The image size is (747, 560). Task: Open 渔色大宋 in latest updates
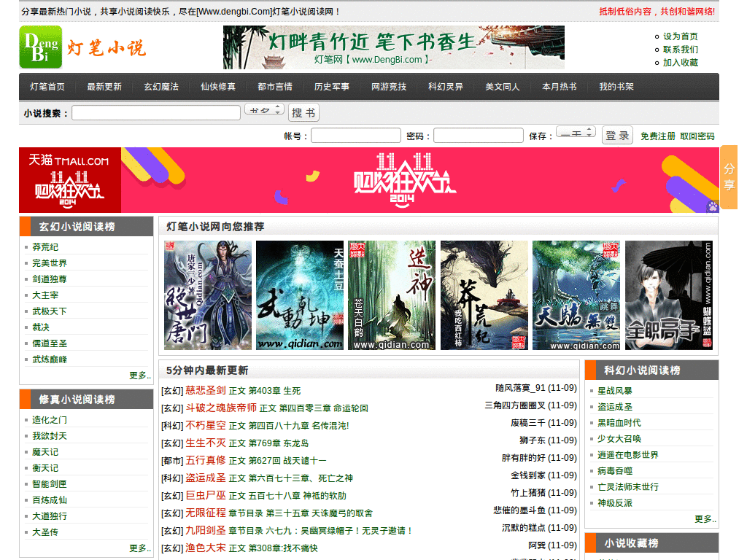[x=205, y=548]
